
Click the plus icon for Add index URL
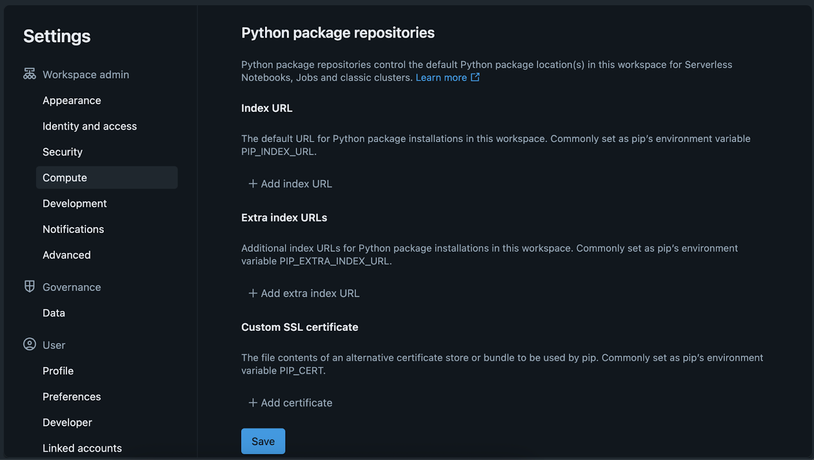[x=253, y=184]
